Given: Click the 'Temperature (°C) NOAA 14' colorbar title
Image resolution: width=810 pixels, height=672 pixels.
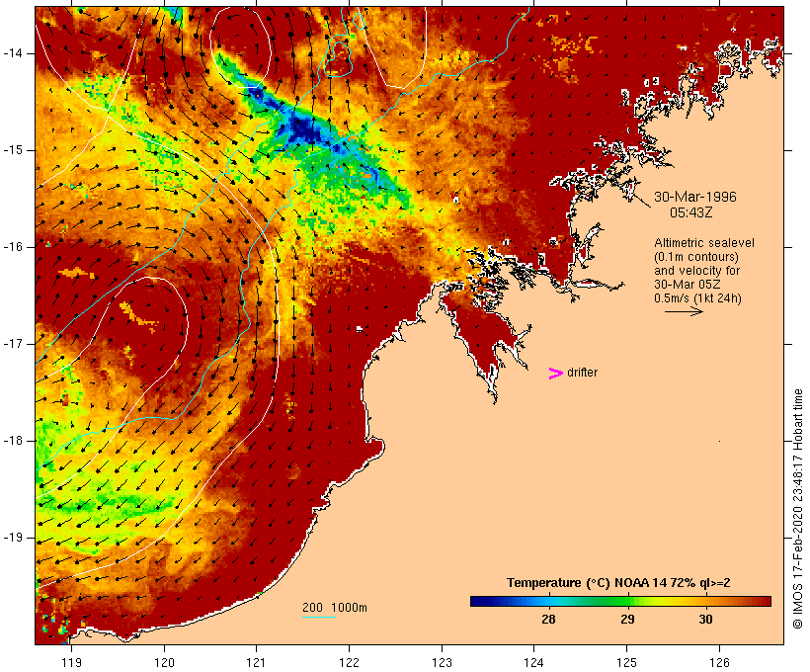Looking at the screenshot, I should click(x=618, y=583).
